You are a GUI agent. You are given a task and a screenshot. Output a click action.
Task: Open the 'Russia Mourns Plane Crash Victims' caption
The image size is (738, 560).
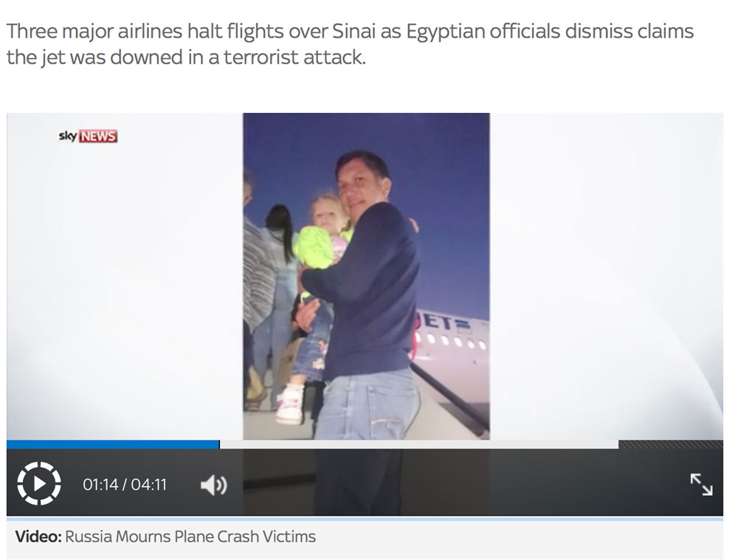(190, 536)
